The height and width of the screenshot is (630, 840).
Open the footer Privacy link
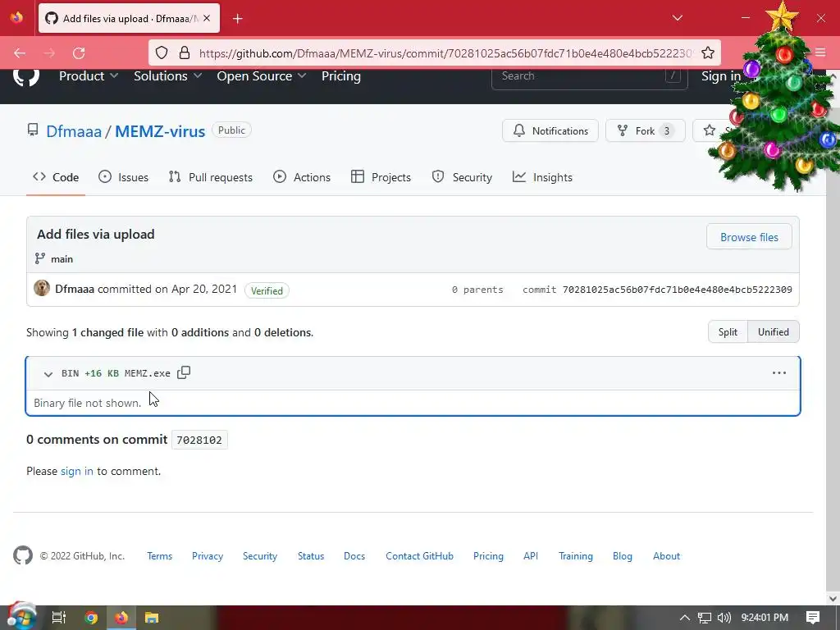pos(208,556)
